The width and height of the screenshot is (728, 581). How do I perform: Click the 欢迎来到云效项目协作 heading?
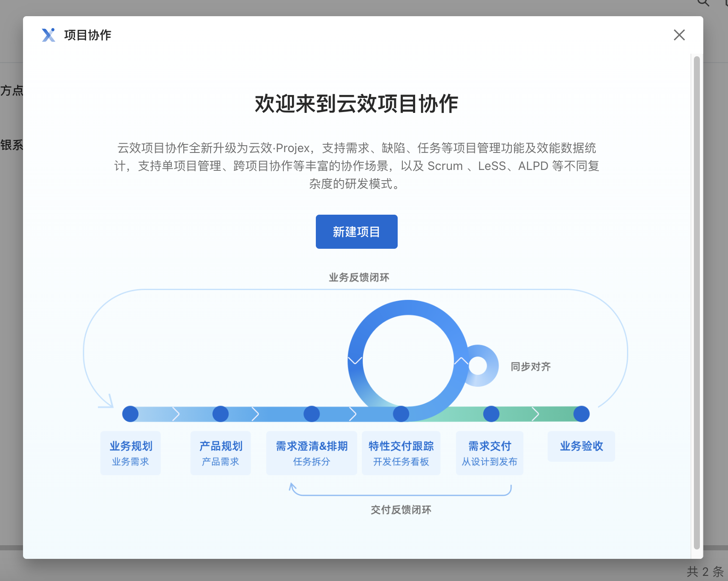tap(356, 104)
